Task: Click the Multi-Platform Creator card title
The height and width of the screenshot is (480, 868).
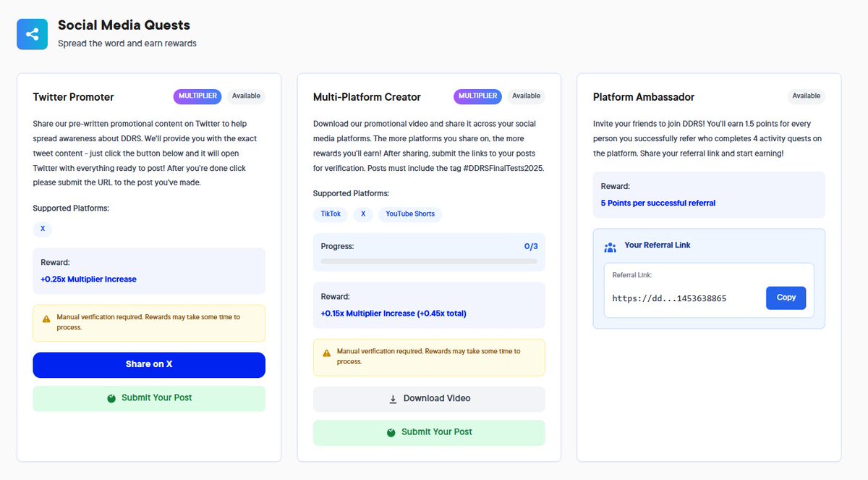Action: (x=367, y=97)
